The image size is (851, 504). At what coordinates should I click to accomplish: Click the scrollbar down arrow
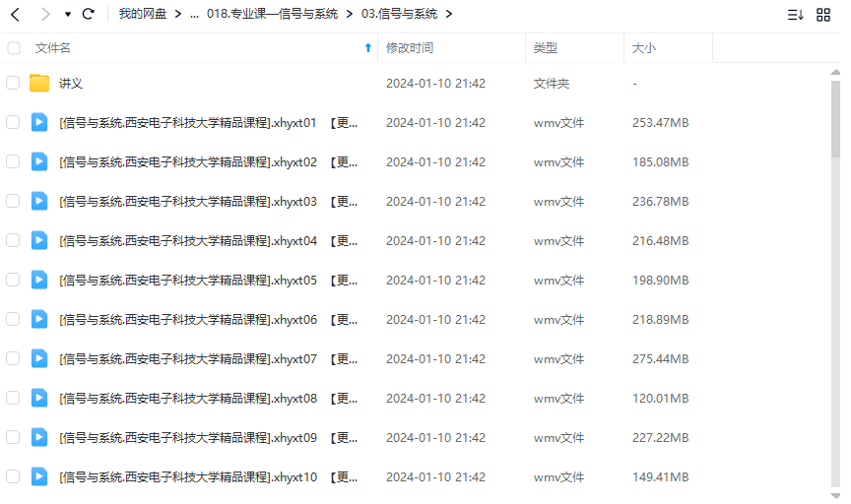point(835,496)
